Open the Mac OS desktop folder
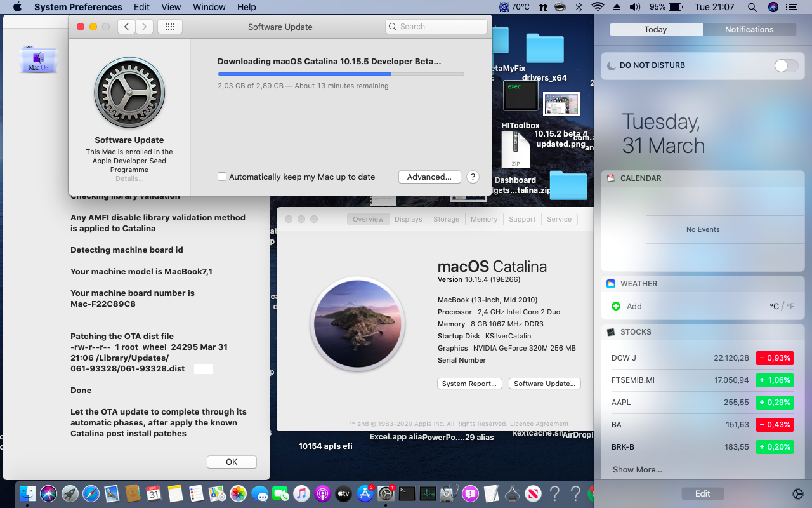The width and height of the screenshot is (812, 508). click(x=39, y=59)
